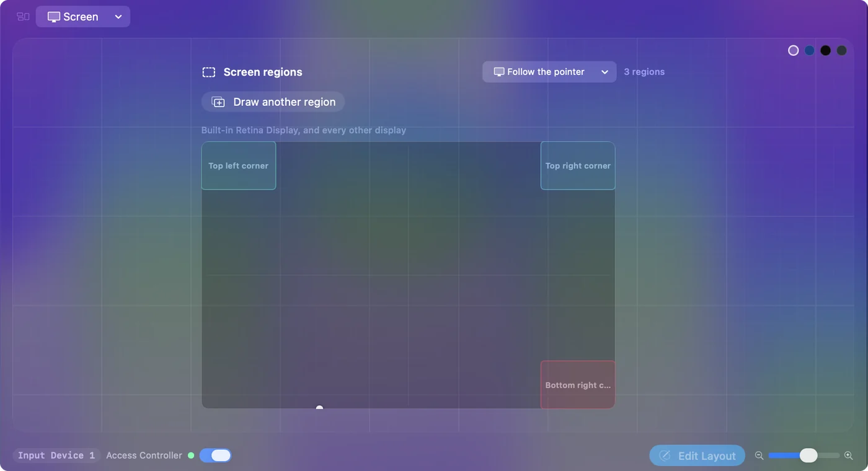The height and width of the screenshot is (471, 868).
Task: Open the Screen selector dropdown
Action: click(83, 17)
